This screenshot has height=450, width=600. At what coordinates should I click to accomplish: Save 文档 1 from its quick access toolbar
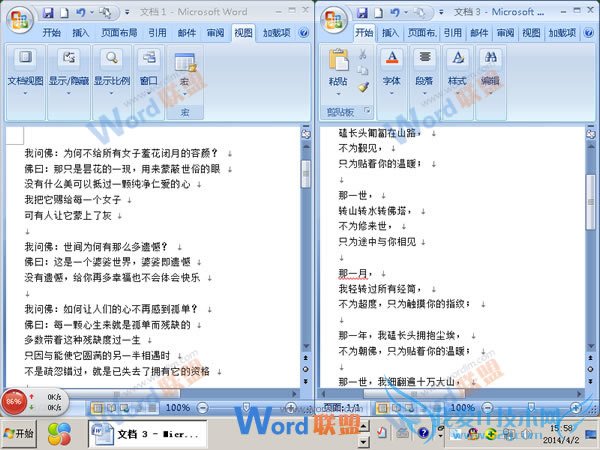click(48, 13)
